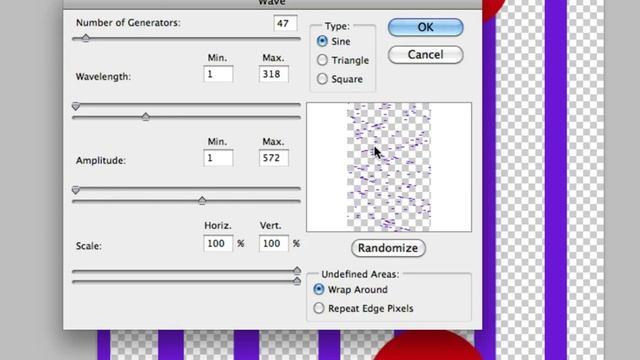Click the Wavelength maximum slider handle

coord(146,117)
